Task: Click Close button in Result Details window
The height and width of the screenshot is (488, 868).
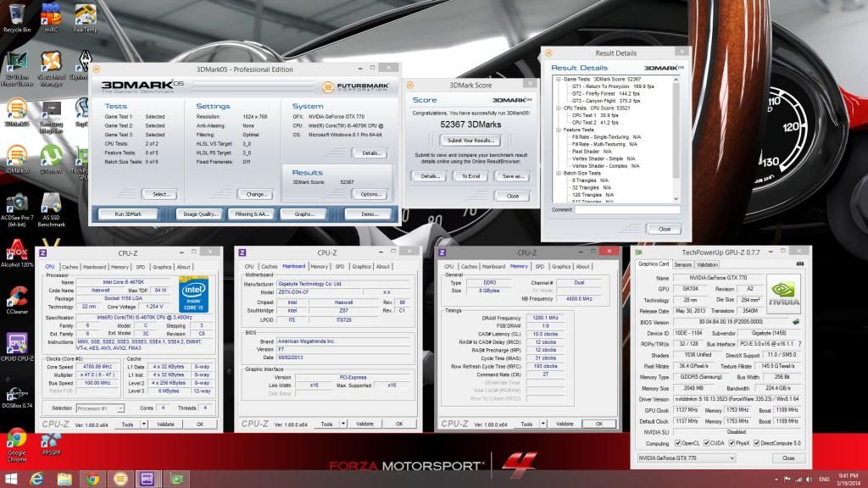Action: (665, 229)
